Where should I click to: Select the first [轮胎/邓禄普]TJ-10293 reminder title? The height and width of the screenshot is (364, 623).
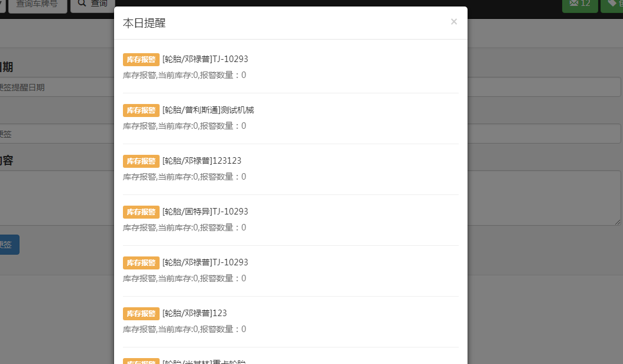[205, 59]
